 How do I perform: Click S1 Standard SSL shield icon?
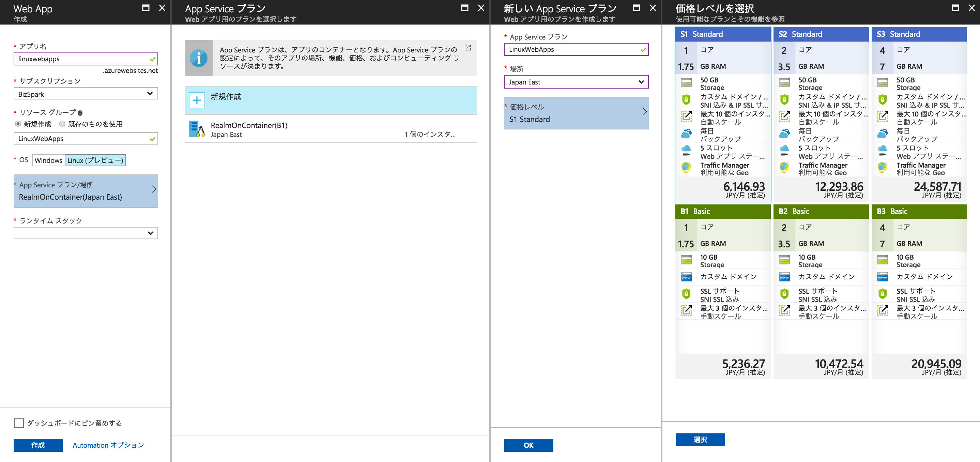click(x=686, y=100)
